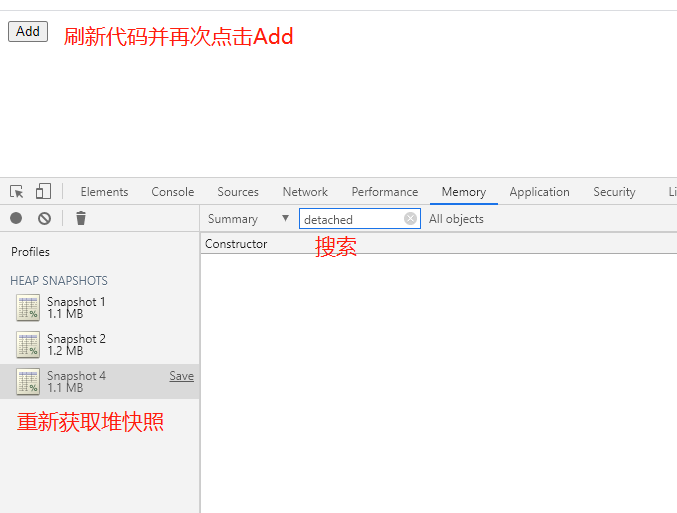Screen dimensions: 677x513
Task: Switch to the Elements tab
Action: click(104, 192)
